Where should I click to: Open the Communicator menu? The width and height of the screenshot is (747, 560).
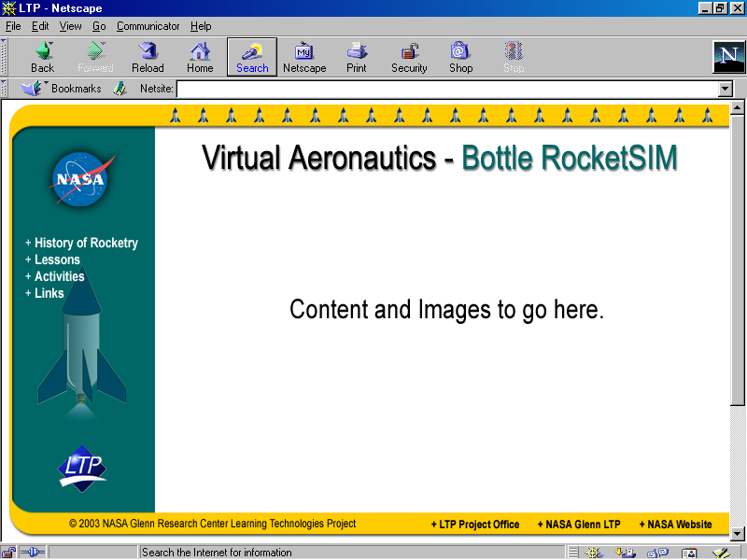click(148, 26)
